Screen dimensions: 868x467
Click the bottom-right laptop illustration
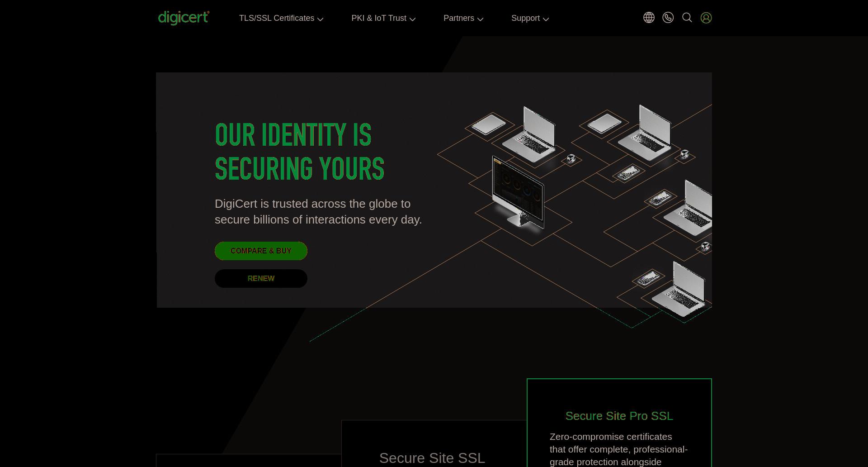click(679, 289)
